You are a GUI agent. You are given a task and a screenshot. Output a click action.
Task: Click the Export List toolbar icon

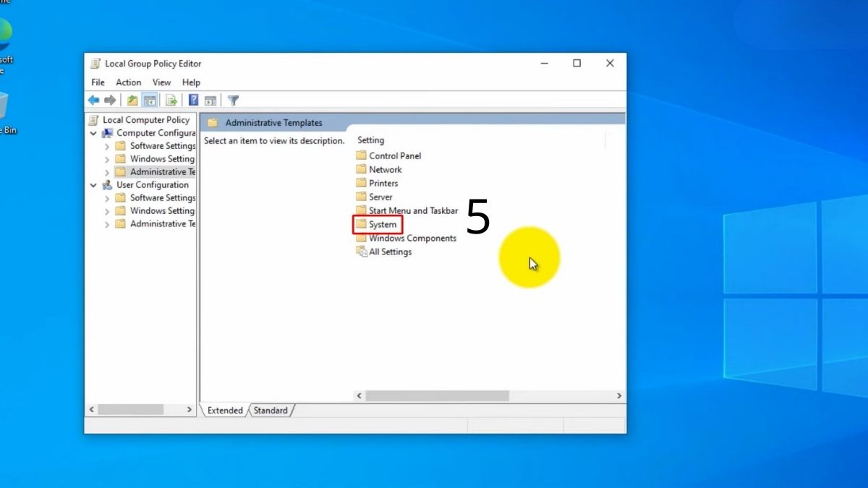click(x=171, y=100)
